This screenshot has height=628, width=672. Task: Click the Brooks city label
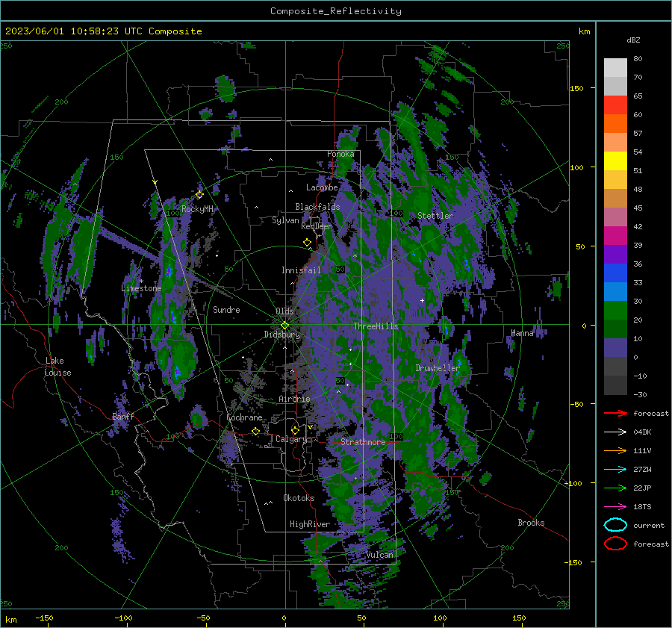pyautogui.click(x=531, y=523)
